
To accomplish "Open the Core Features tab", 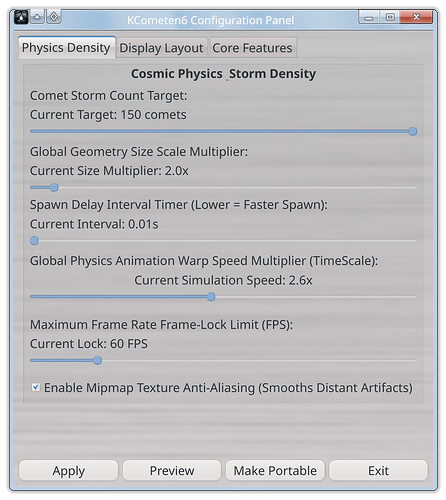I will click(x=252, y=48).
